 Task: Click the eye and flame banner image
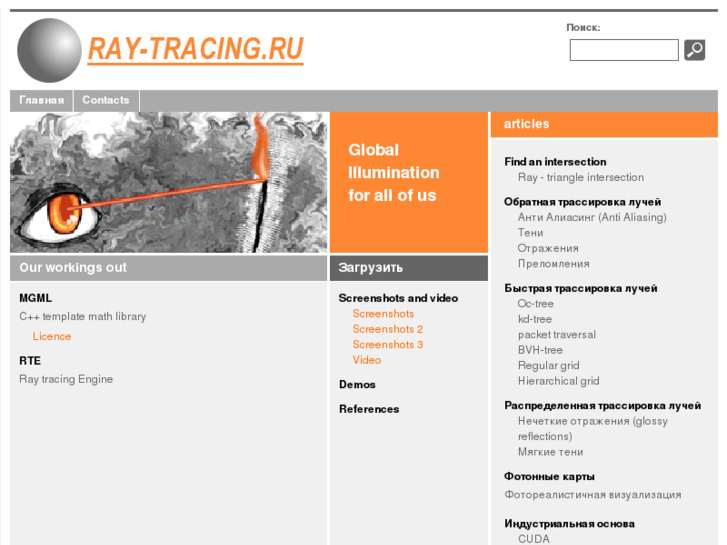point(169,182)
